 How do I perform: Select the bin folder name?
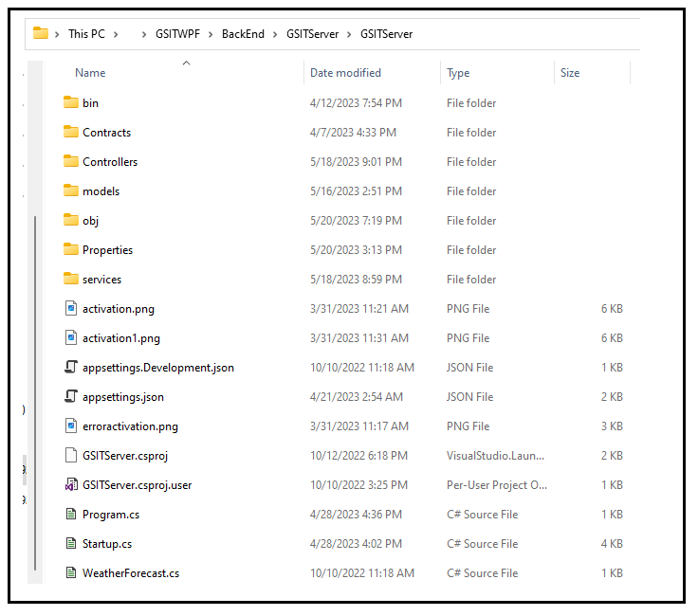[x=90, y=102]
